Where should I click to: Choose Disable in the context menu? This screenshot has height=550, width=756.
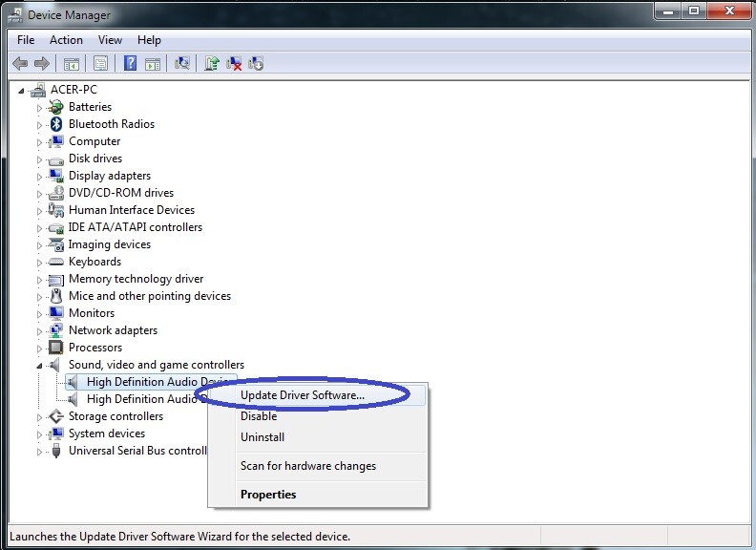coord(318,416)
